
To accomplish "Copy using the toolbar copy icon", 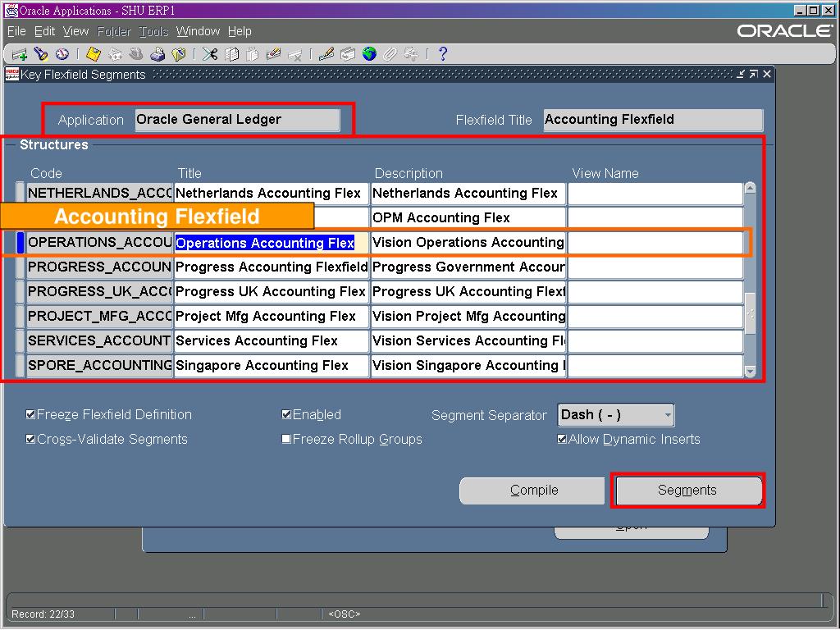I will click(x=231, y=54).
